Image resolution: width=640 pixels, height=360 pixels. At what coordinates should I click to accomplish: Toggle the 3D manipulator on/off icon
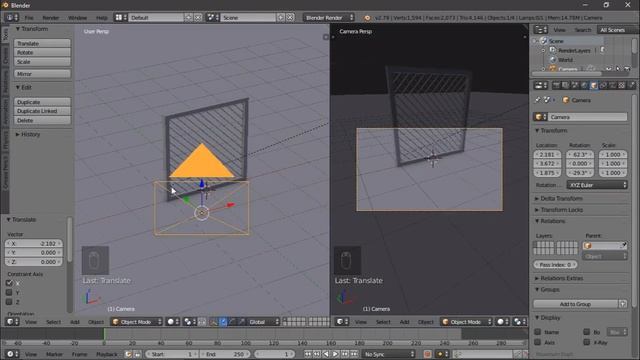tap(213, 322)
